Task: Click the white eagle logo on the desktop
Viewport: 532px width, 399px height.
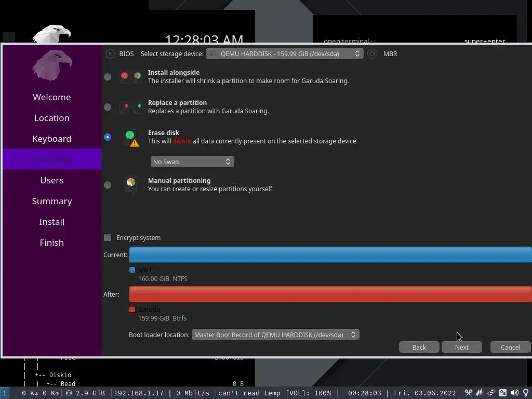Action: pyautogui.click(x=51, y=34)
